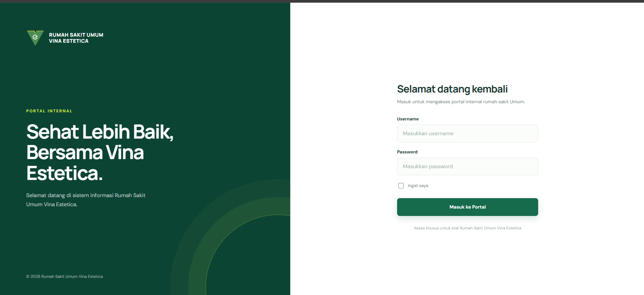Viewport: 644px width, 295px height.
Task: Click the "Masuk untuk mengakses portal internal" subtitle
Action: tap(461, 102)
